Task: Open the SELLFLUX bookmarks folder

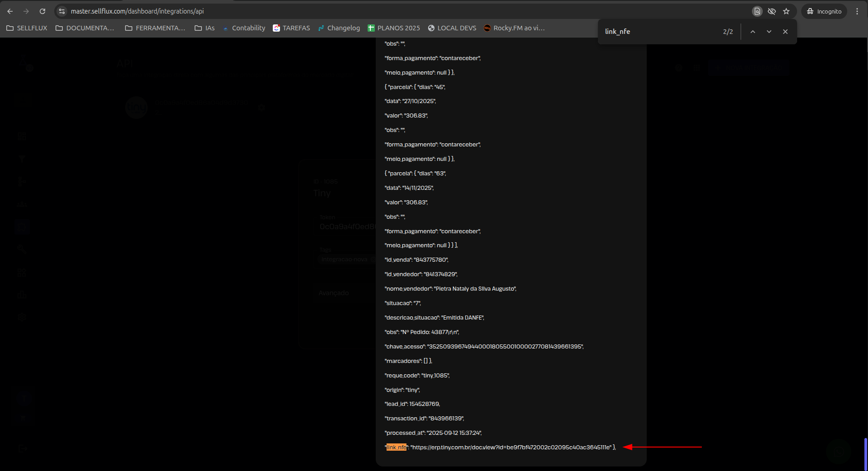Action: [x=27, y=28]
